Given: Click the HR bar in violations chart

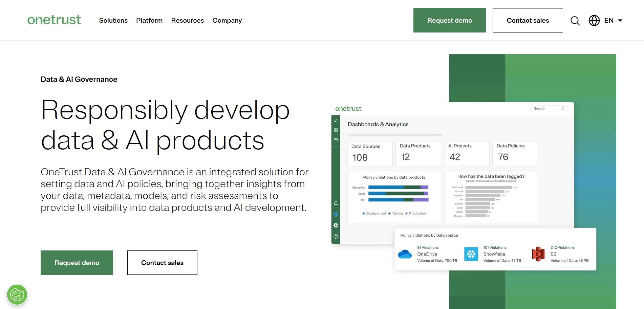Looking at the screenshot, I should [x=398, y=200].
